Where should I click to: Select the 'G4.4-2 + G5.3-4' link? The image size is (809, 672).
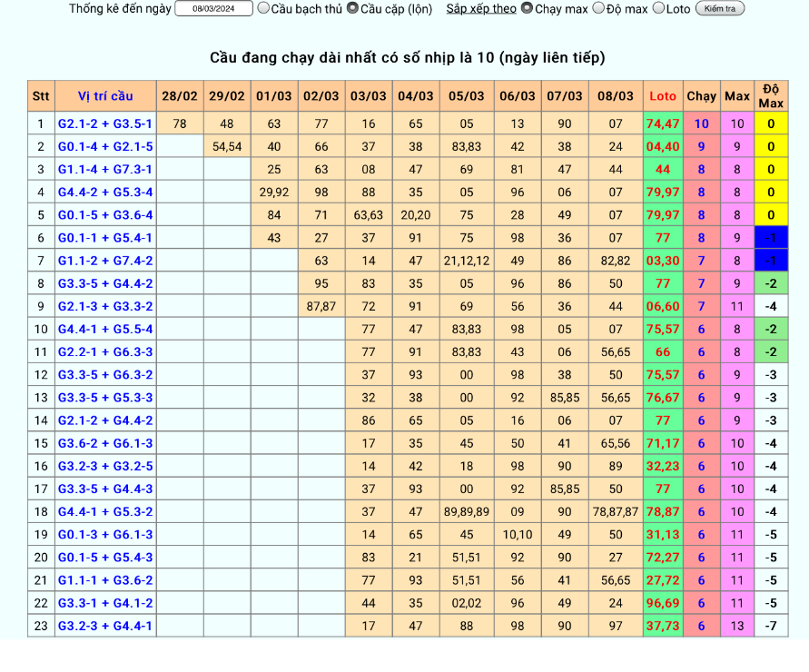click(105, 192)
